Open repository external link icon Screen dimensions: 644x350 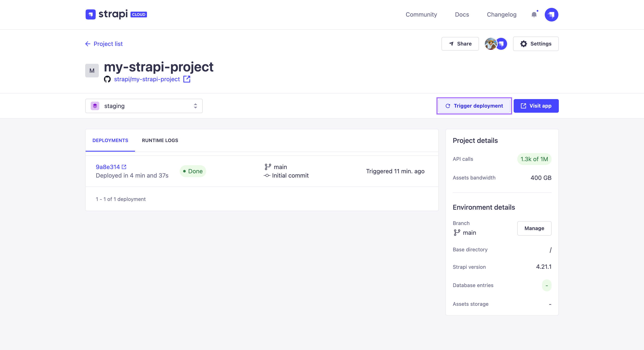187,79
